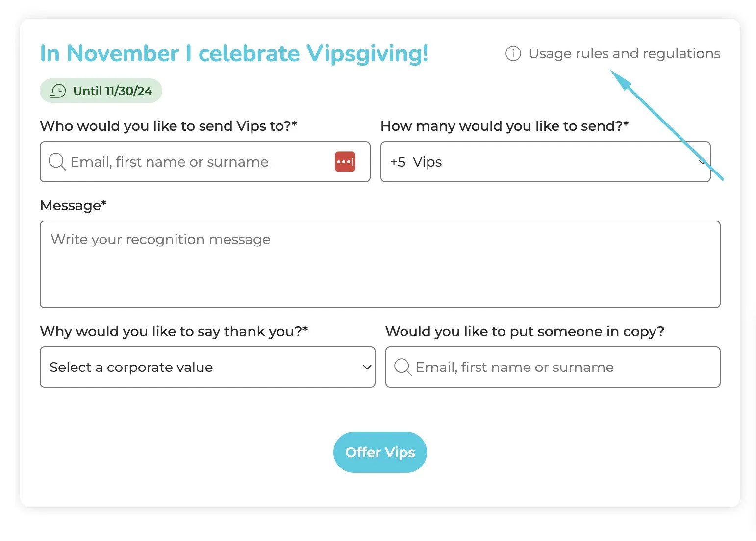Click the Vipsgiving celebration heading
This screenshot has width=756, height=541.
[234, 53]
